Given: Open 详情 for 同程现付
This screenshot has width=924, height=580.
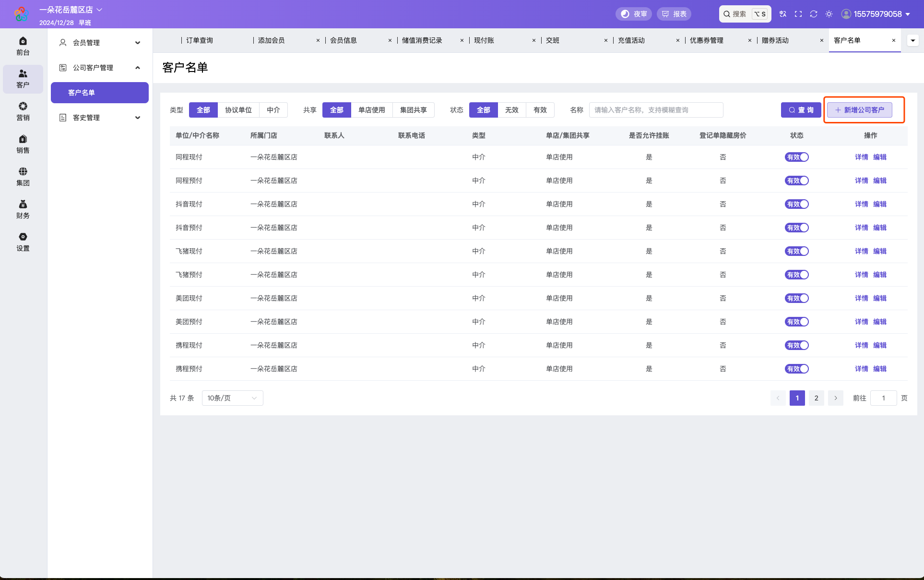Looking at the screenshot, I should point(862,157).
